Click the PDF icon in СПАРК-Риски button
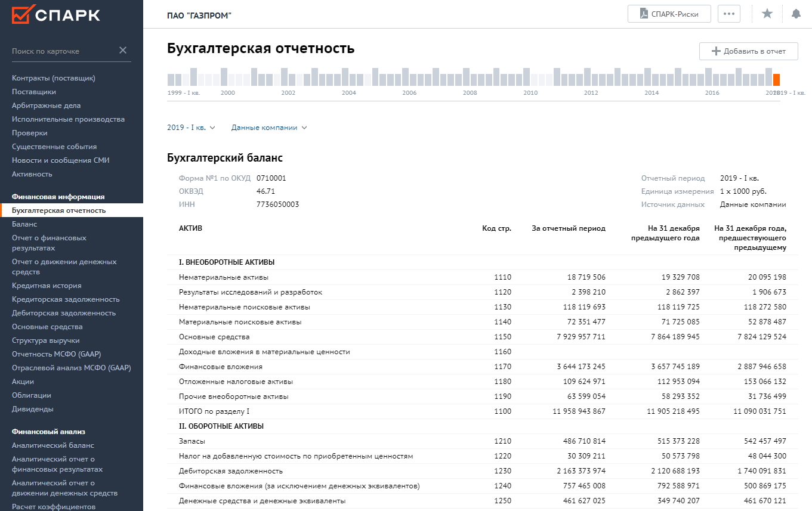The height and width of the screenshot is (511, 812). 644,14
